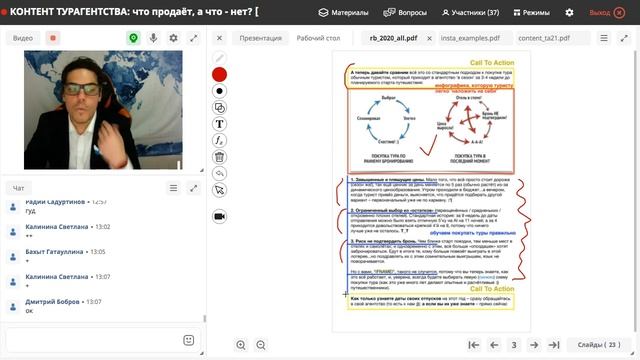Open the Материалы section
The width and height of the screenshot is (640, 360).
click(x=343, y=13)
